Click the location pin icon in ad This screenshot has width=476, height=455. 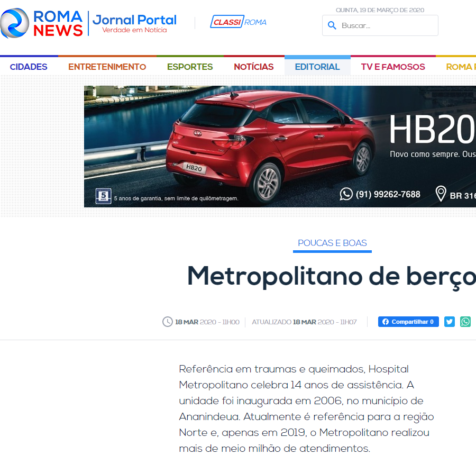tap(441, 194)
